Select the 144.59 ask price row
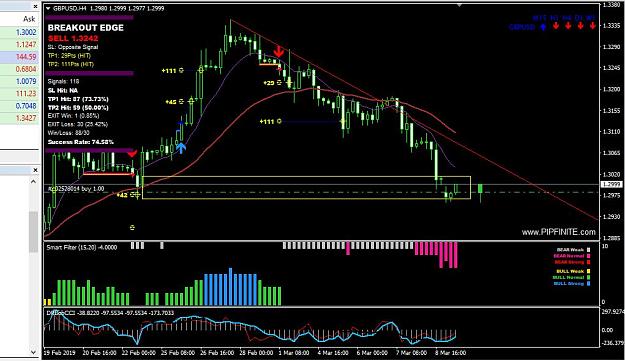This screenshot has height=361, width=625. point(20,57)
